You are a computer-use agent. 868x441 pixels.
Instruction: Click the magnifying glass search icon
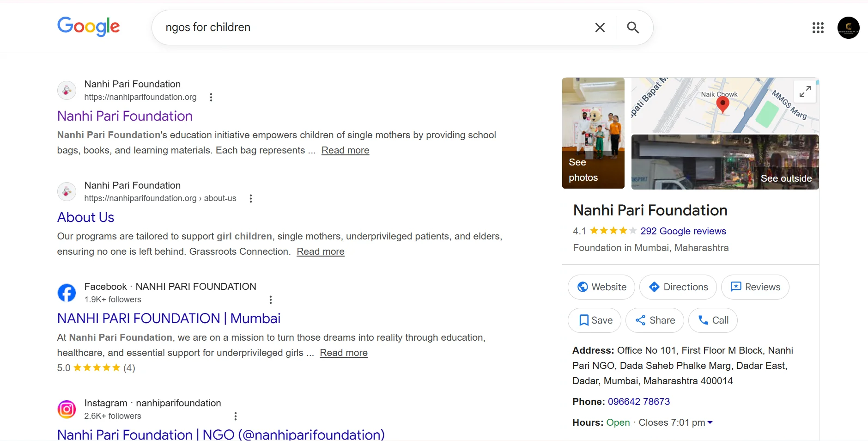pyautogui.click(x=633, y=28)
